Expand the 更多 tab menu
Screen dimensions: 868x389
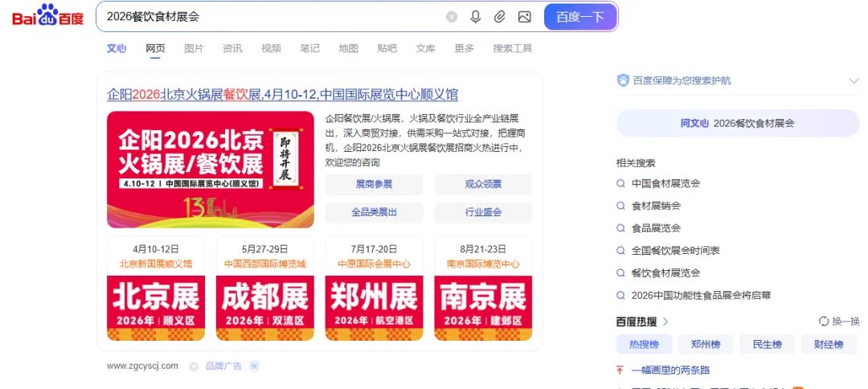[x=465, y=49]
